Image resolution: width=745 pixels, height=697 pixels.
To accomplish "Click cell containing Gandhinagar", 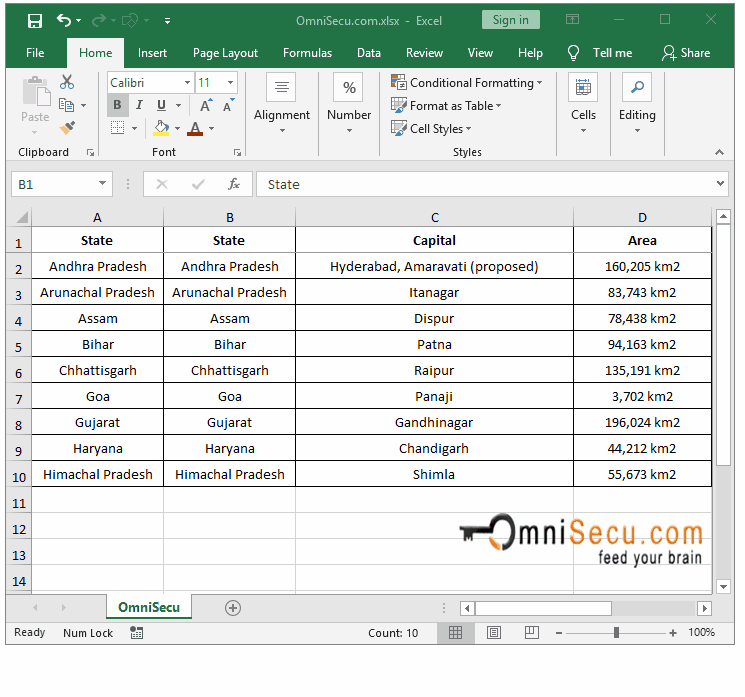I will (x=434, y=422).
